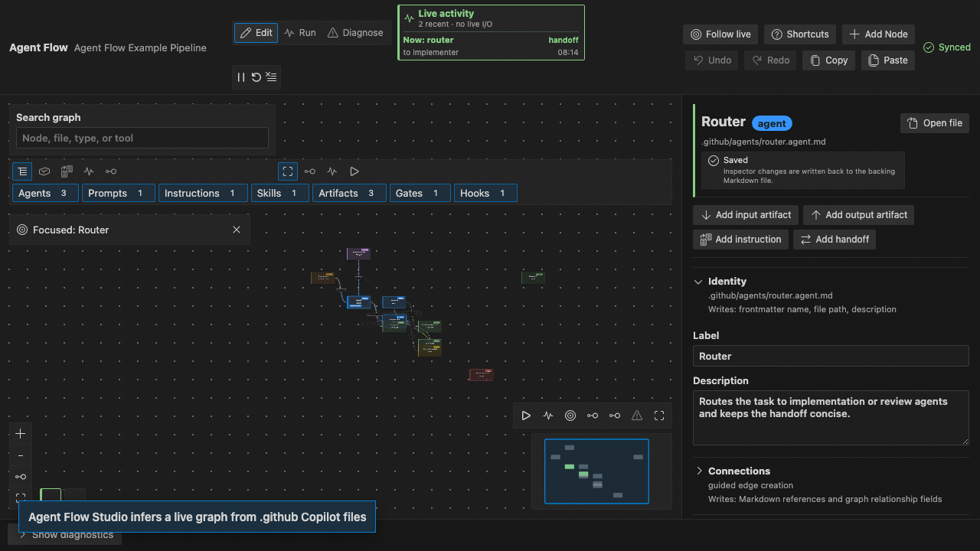Toggle Follow live mode
This screenshot has height=551, width=980.
coord(720,34)
